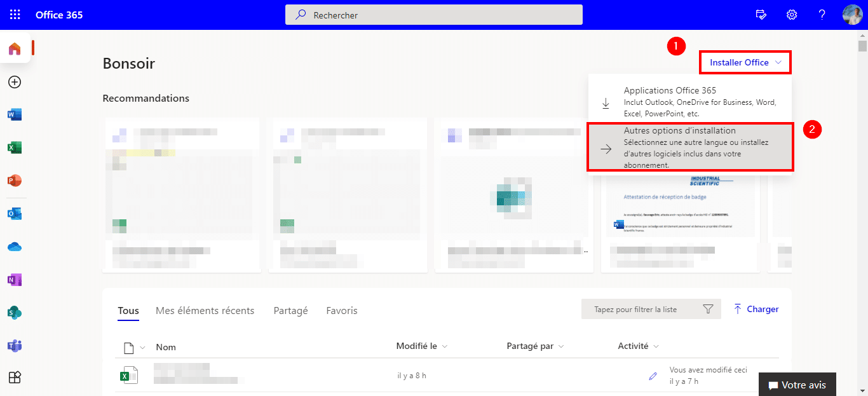The width and height of the screenshot is (868, 396).
Task: Open Word from the sidebar
Action: (14, 114)
